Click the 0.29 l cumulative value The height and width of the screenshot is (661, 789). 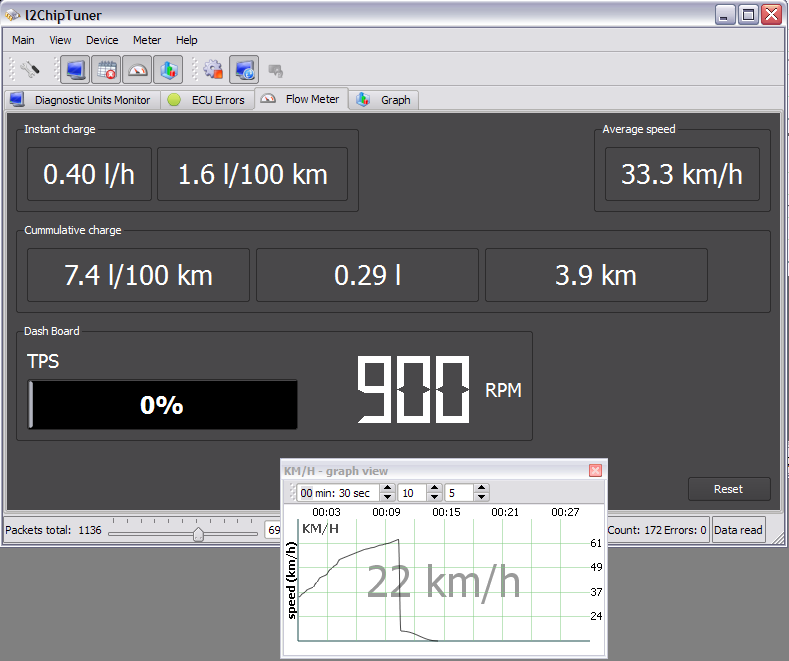(x=367, y=275)
